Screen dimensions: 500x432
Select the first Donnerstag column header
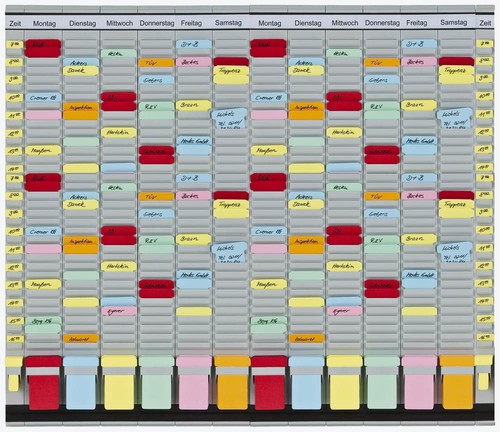tap(157, 23)
